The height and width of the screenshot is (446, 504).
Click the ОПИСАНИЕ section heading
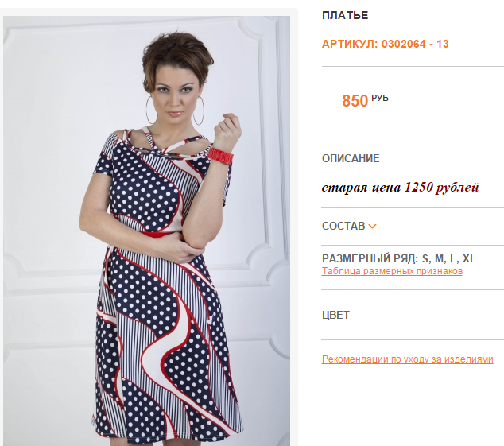351,158
